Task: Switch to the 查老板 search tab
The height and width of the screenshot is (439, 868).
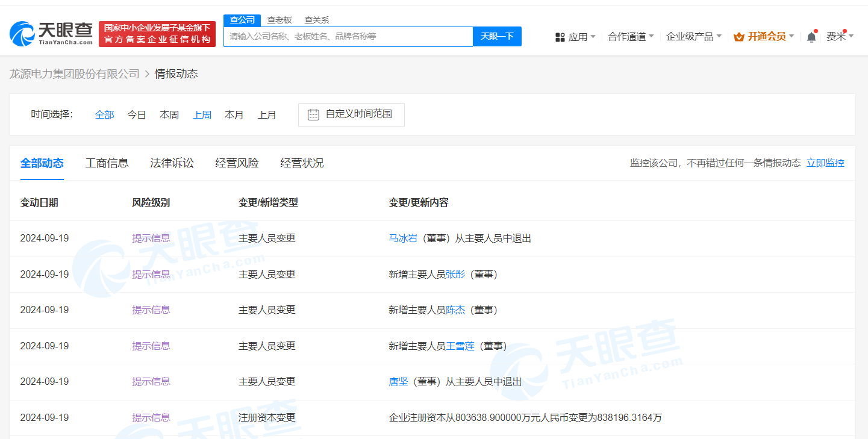Action: point(279,19)
